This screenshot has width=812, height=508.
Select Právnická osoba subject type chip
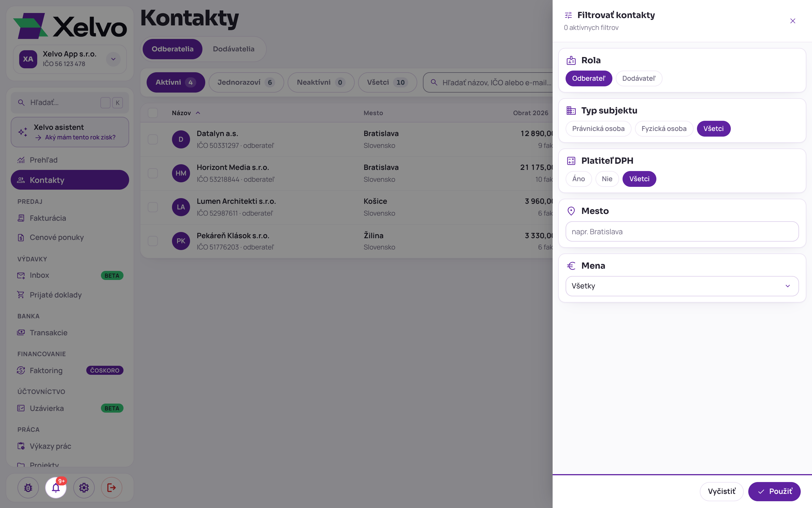(x=598, y=129)
